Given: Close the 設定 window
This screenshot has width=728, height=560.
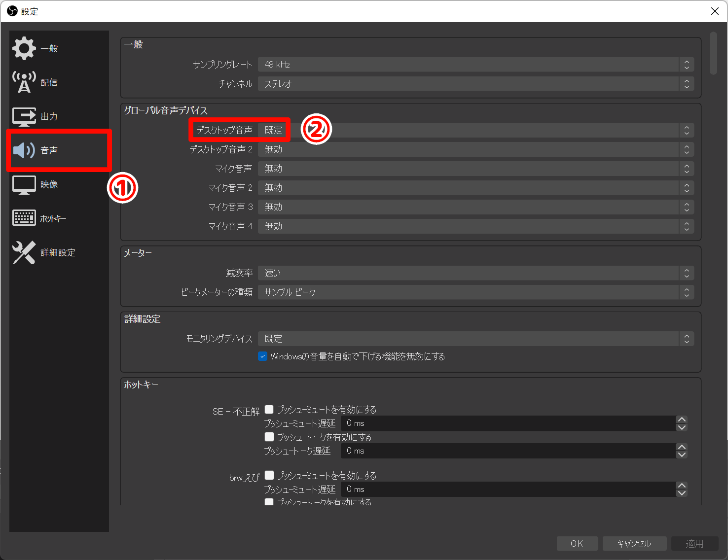Looking at the screenshot, I should 715,11.
